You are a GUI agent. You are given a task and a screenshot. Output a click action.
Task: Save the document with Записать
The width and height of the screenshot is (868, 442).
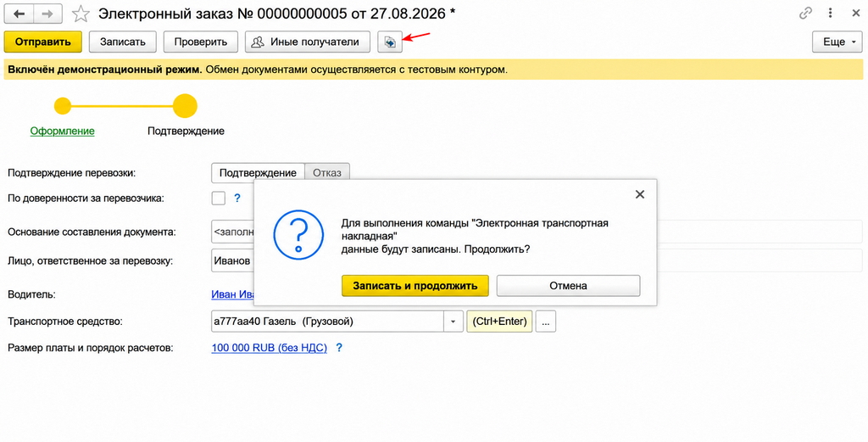(123, 42)
